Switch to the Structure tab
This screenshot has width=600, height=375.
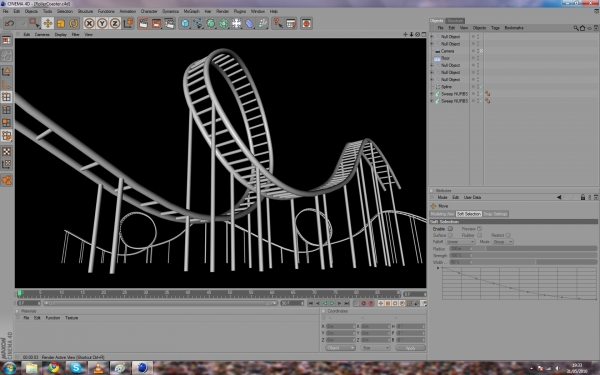click(x=455, y=21)
